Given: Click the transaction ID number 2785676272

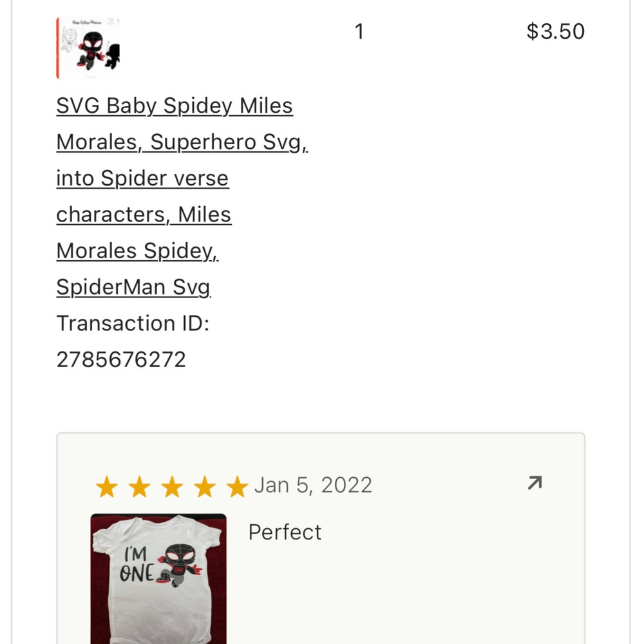Looking at the screenshot, I should point(121,359).
